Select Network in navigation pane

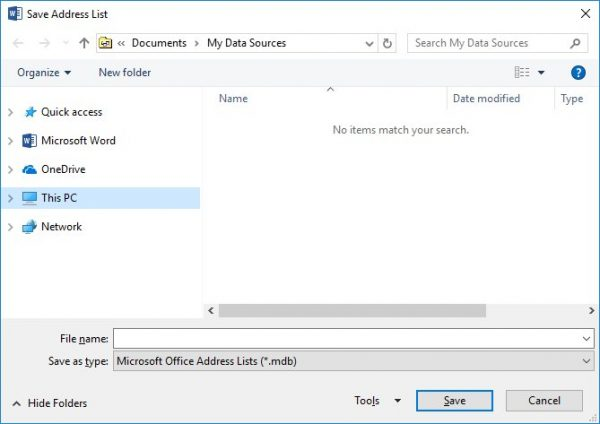tap(61, 227)
